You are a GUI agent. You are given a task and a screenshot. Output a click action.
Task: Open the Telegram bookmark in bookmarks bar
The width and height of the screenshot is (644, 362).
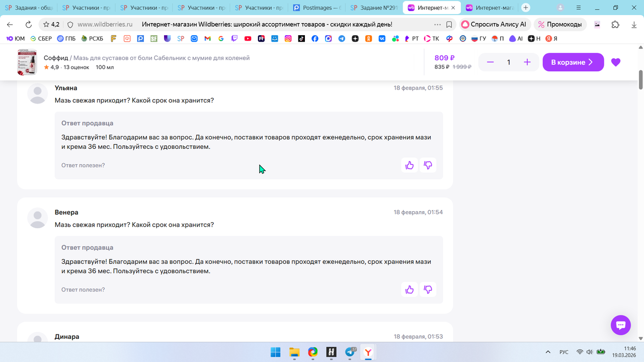pos(342,39)
